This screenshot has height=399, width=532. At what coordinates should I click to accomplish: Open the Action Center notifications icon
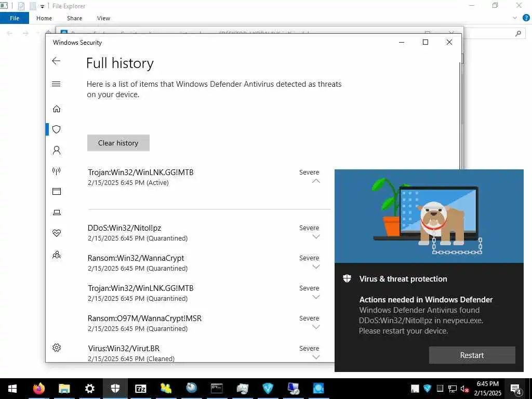(x=516, y=389)
